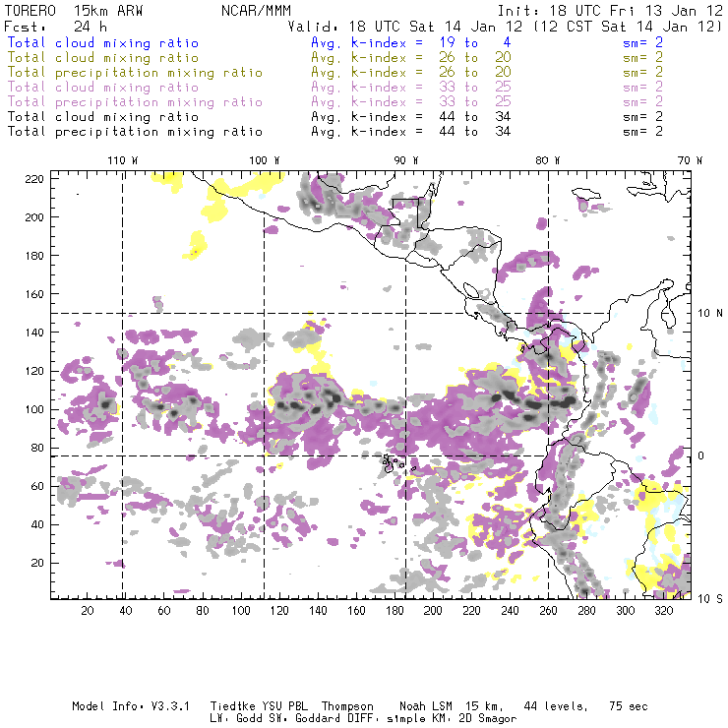Click the "(12 CST Sat 14 Jan 12)" text

tap(628, 27)
